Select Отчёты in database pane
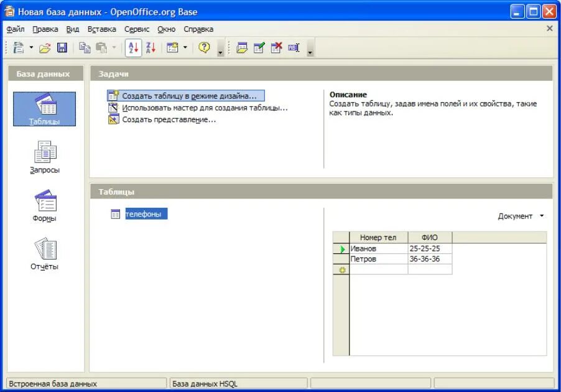The width and height of the screenshot is (561, 392). coord(45,254)
